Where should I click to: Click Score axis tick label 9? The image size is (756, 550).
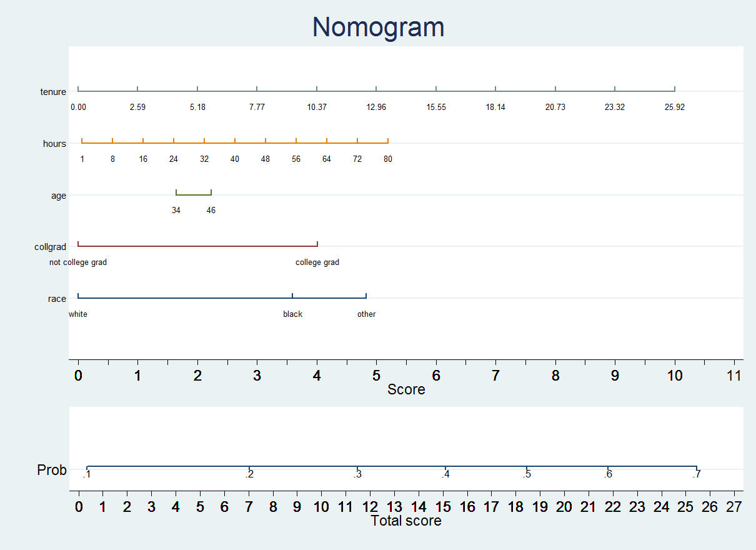point(615,376)
